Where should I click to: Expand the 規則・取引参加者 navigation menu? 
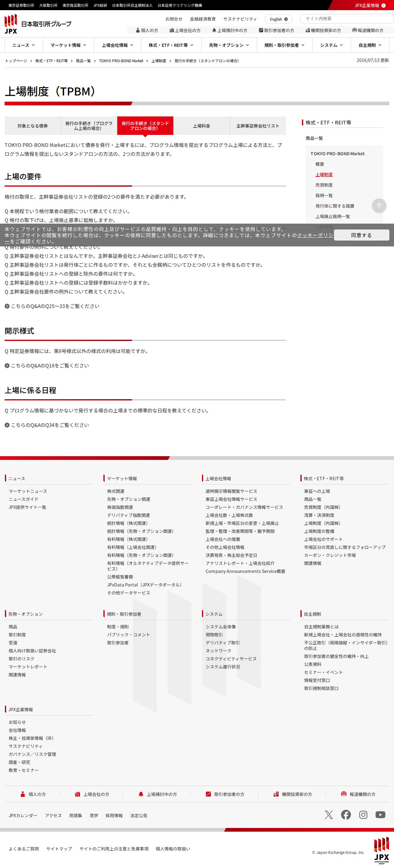pos(284,45)
